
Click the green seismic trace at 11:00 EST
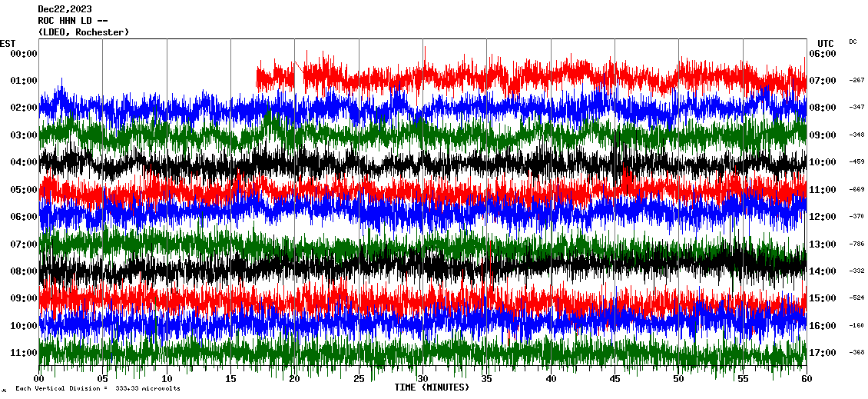(x=422, y=353)
